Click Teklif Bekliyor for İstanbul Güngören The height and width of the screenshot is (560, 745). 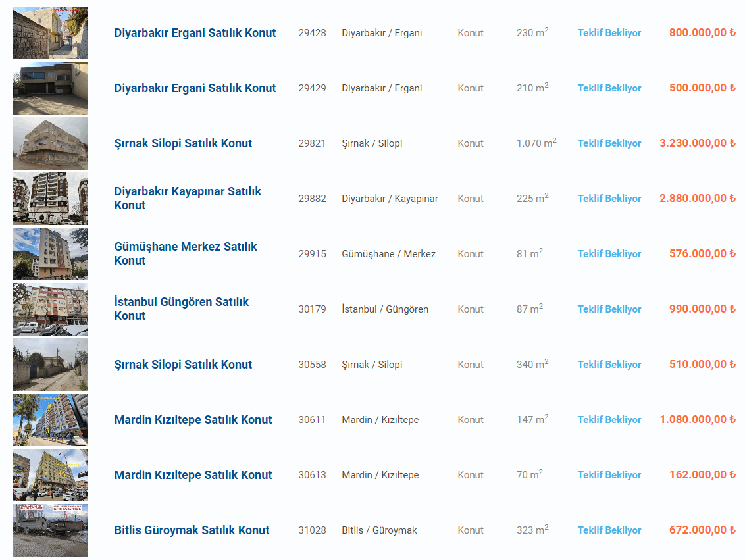coord(609,309)
